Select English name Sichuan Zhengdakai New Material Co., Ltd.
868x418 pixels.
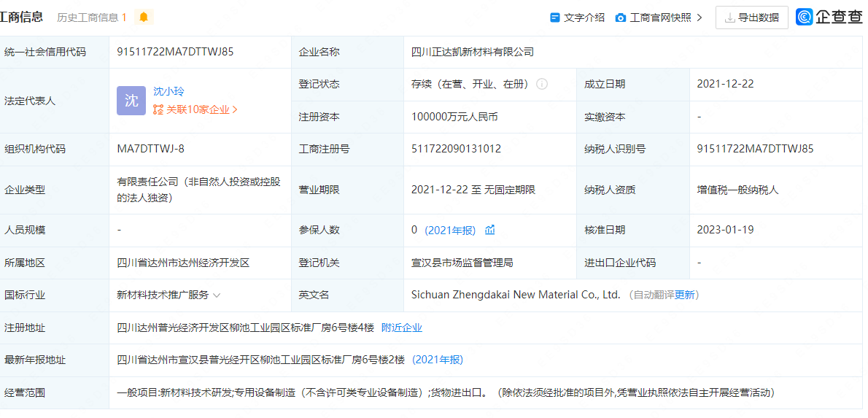point(516,295)
